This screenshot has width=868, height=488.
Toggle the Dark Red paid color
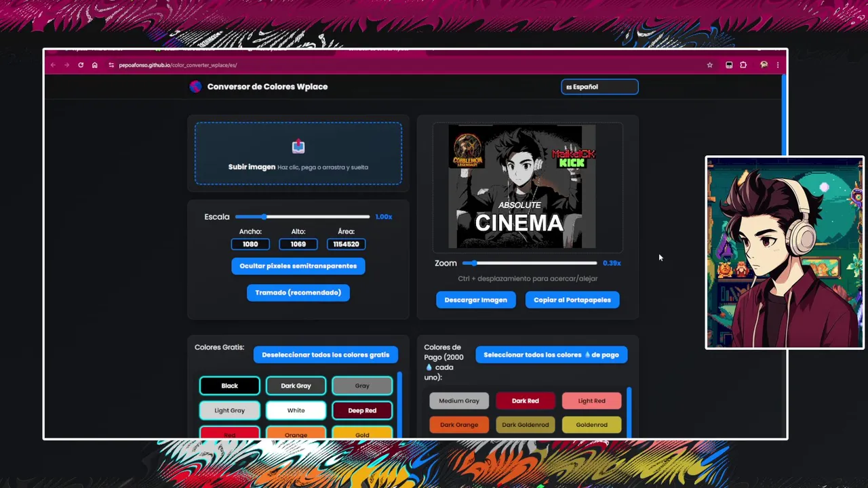[x=526, y=401]
